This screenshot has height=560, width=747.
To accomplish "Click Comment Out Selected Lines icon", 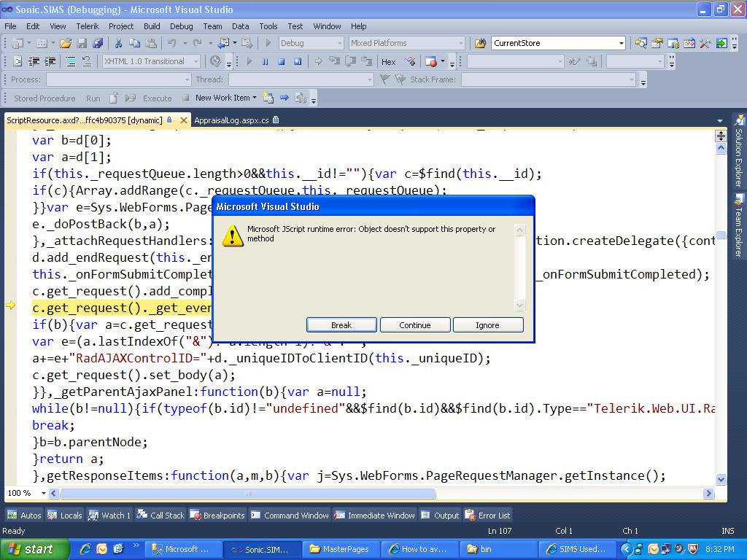I will click(x=71, y=61).
